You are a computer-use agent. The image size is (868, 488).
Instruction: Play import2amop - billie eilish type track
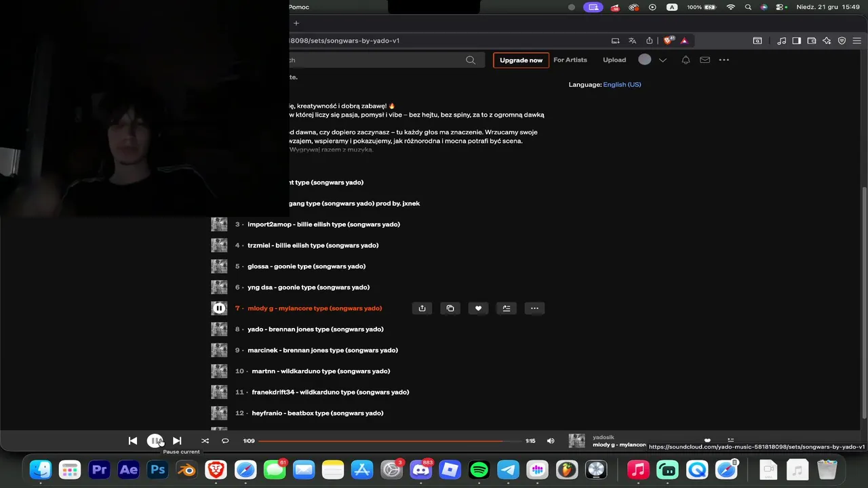323,224
